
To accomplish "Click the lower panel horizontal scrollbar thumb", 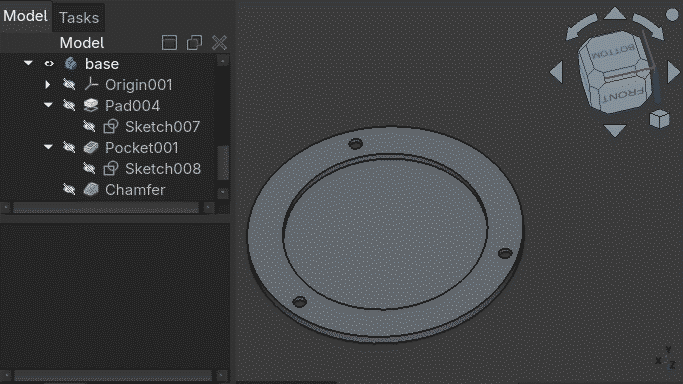I will (x=113, y=375).
